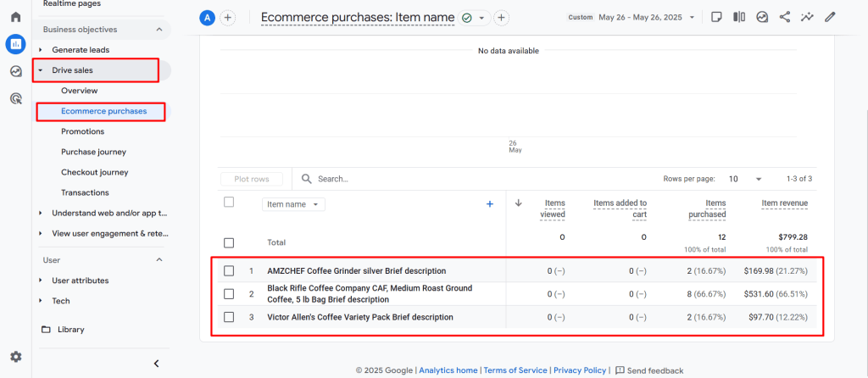Expand the Tech group
This screenshot has width=868, height=378.
41,301
